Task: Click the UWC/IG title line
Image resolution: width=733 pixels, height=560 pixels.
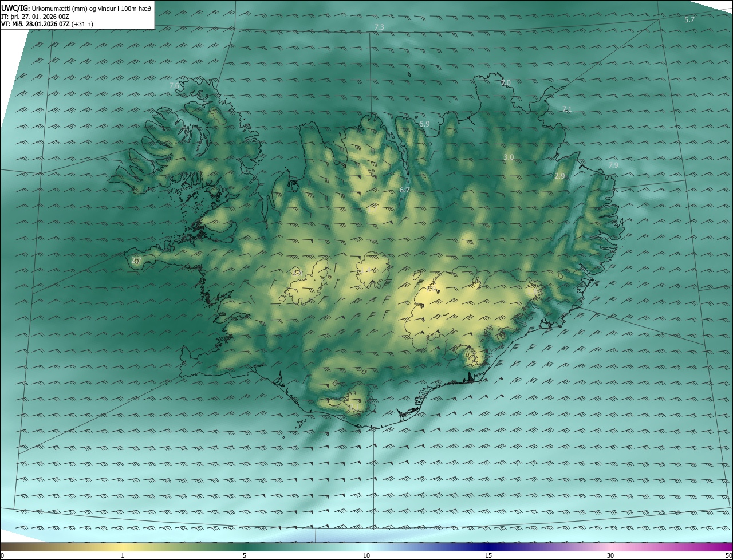Action: click(x=76, y=8)
